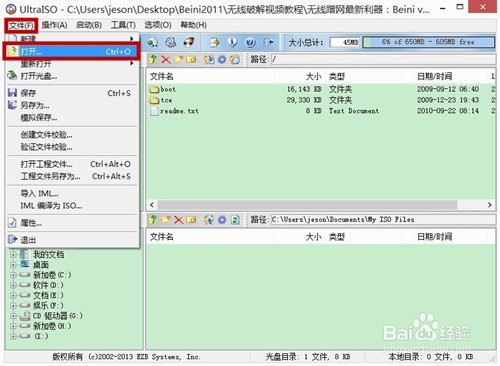Expand the 桌面 tree node

tap(13, 265)
